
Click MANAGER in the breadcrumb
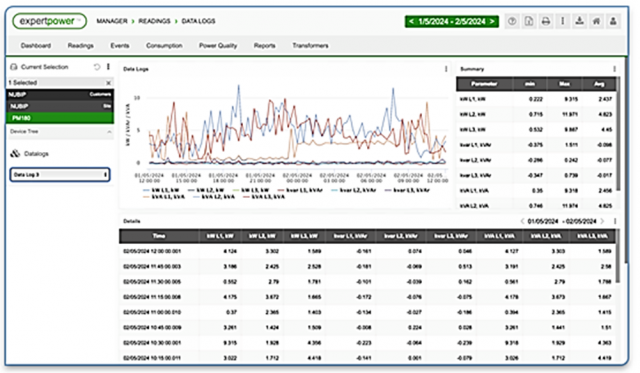point(112,21)
